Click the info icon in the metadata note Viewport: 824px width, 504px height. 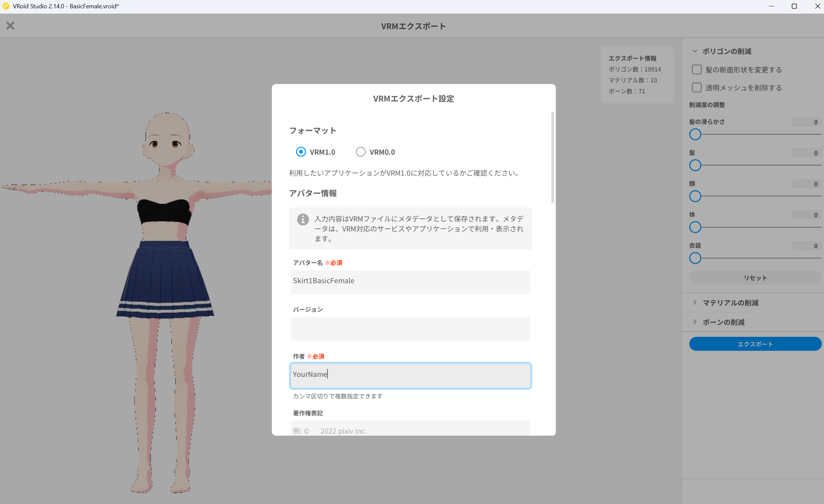303,219
